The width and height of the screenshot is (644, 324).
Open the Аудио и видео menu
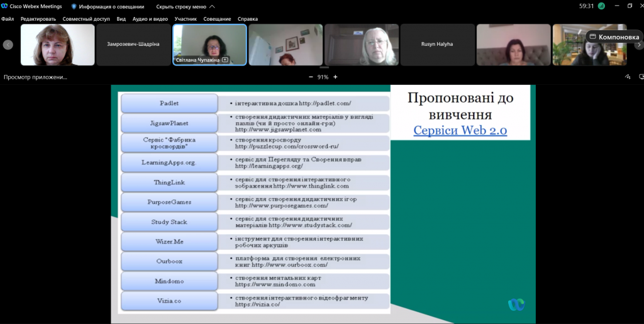(x=150, y=19)
